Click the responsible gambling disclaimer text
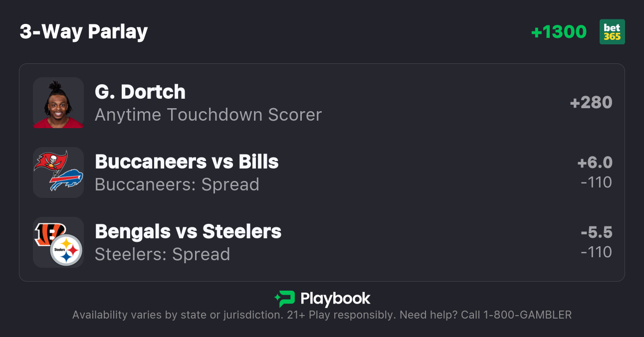This screenshot has width=644, height=337. click(x=322, y=315)
